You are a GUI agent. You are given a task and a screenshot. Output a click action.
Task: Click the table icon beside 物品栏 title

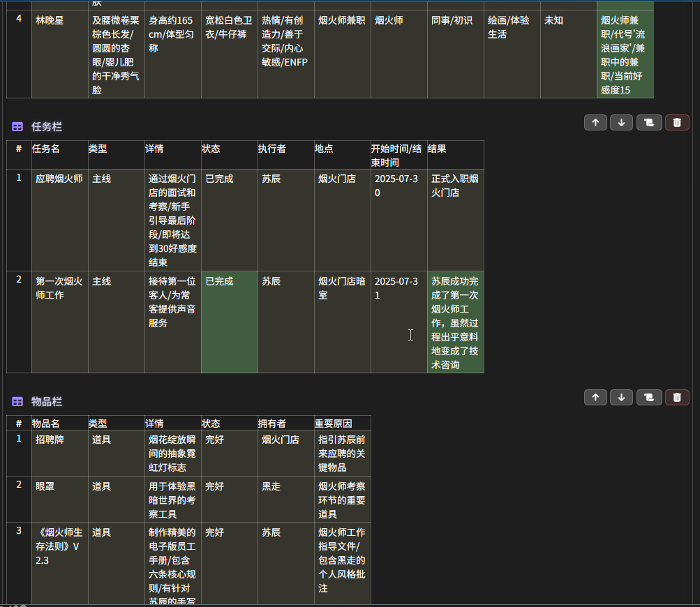pos(17,402)
